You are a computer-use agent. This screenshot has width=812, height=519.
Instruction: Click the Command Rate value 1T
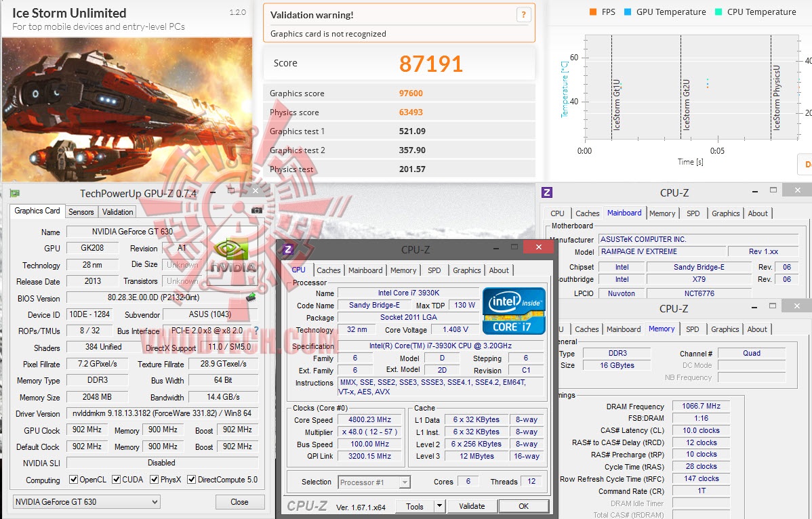coord(701,491)
